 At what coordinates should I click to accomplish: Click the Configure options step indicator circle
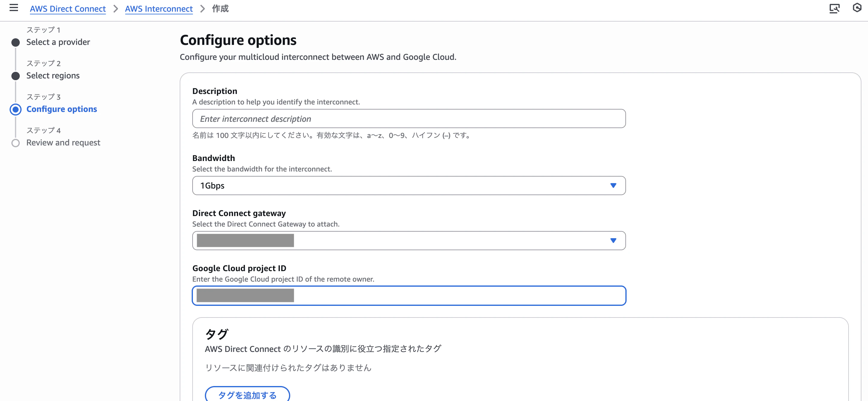(16, 110)
